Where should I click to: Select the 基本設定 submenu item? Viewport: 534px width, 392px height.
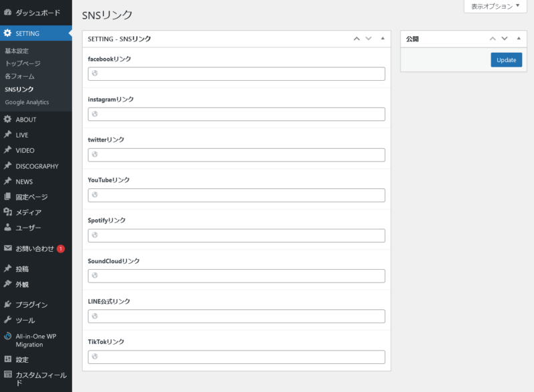click(x=17, y=51)
